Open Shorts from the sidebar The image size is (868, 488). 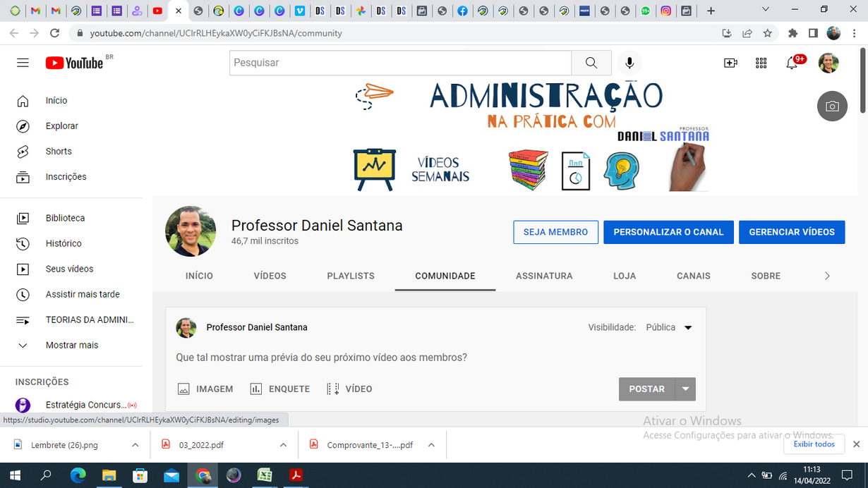click(x=59, y=152)
